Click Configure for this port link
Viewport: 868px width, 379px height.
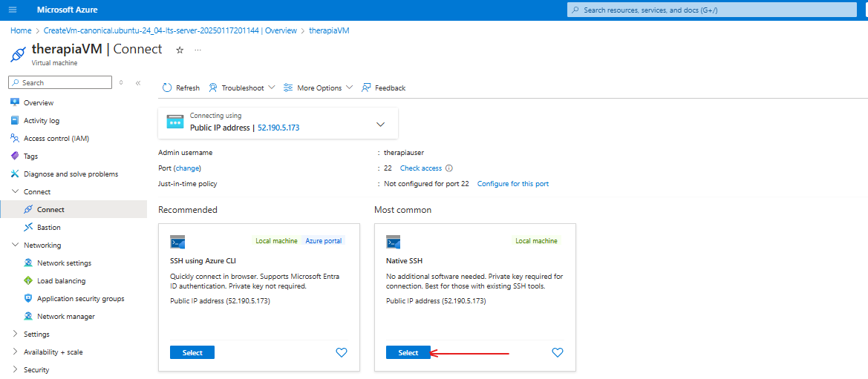[513, 184]
